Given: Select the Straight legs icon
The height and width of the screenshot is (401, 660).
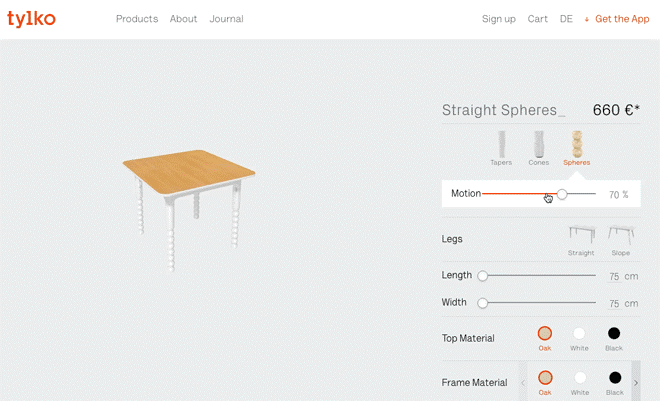Looking at the screenshot, I should click(581, 235).
